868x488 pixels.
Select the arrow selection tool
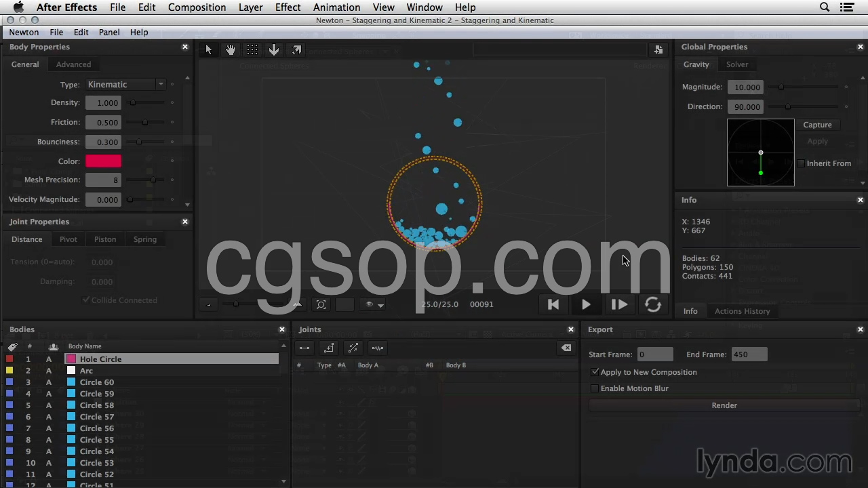pos(209,49)
